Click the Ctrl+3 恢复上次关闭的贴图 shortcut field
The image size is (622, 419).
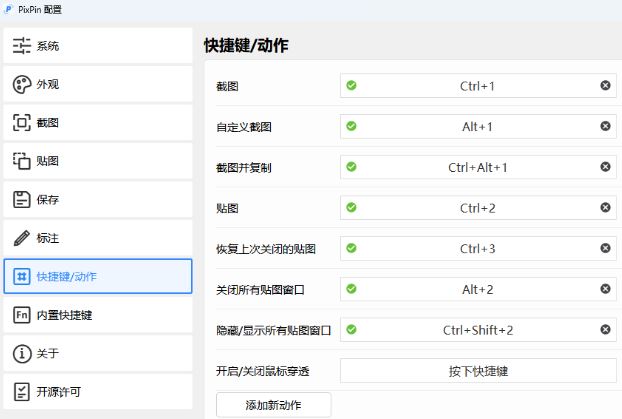coord(478,249)
